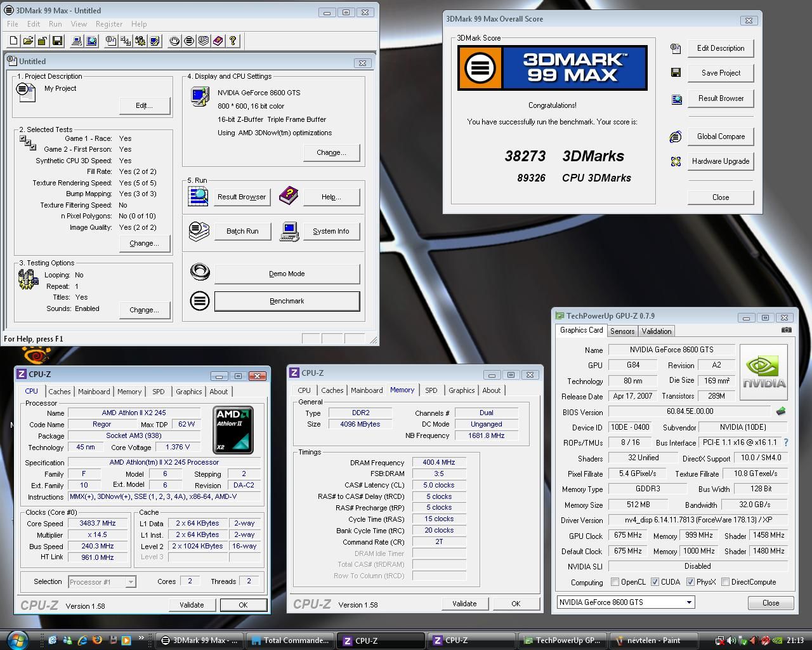Switch to the Sensors tab in GPU-Z
The height and width of the screenshot is (650, 812).
click(622, 331)
